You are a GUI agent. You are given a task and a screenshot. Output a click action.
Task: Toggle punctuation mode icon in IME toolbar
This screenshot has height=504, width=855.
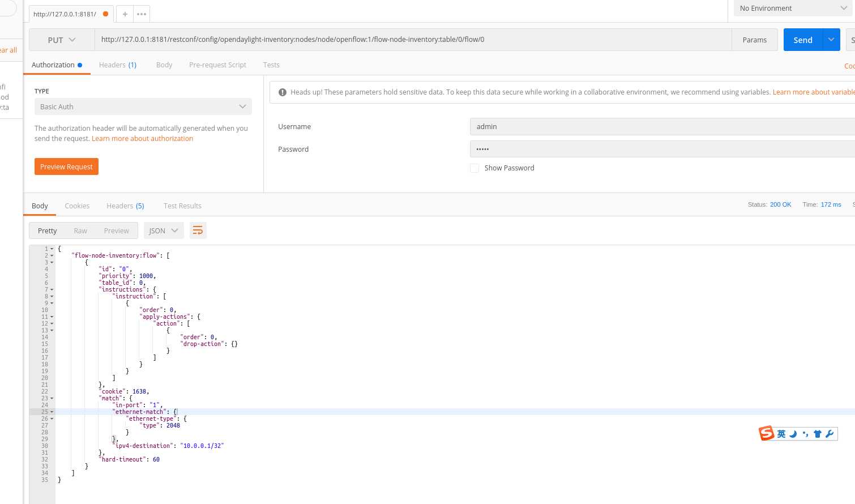(x=805, y=434)
